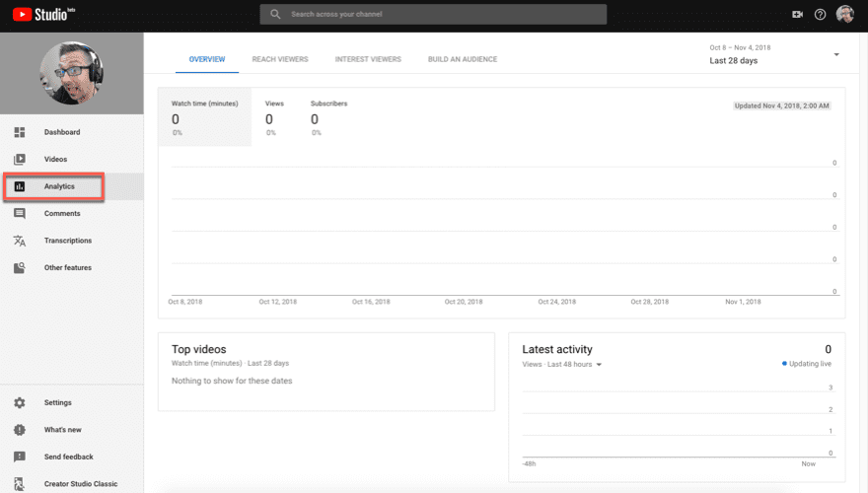This screenshot has width=868, height=493.
Task: Open the Views Last 48 hours dropdown
Action: pos(599,365)
